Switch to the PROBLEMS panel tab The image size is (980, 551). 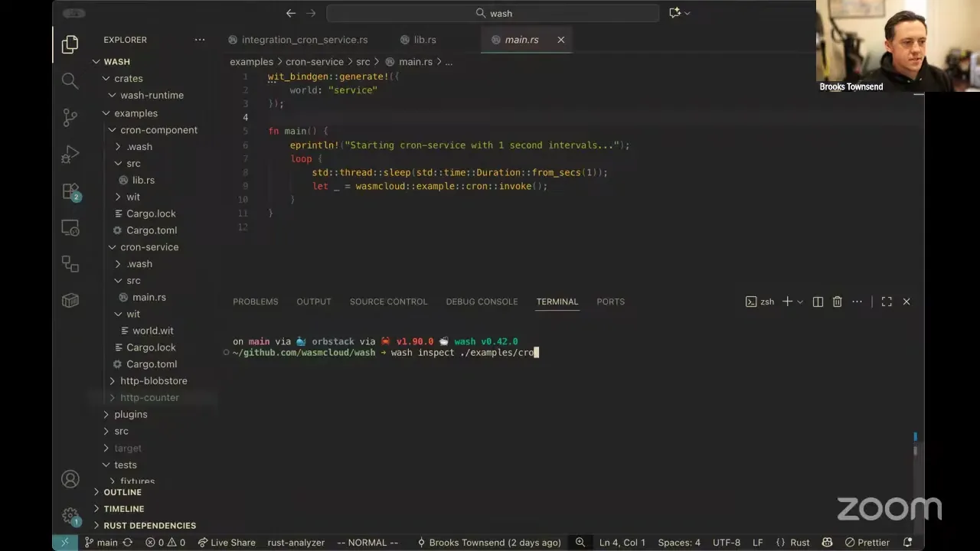tap(256, 302)
